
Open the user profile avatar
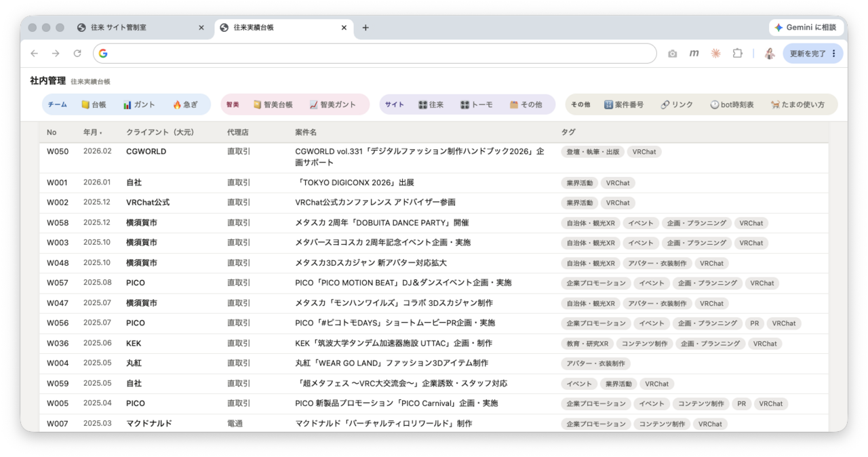coord(770,54)
